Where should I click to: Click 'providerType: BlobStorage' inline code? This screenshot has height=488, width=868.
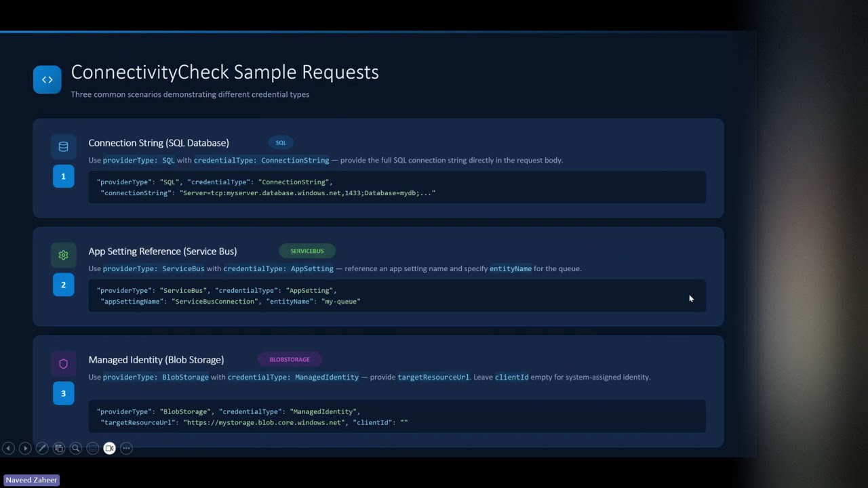pos(155,377)
